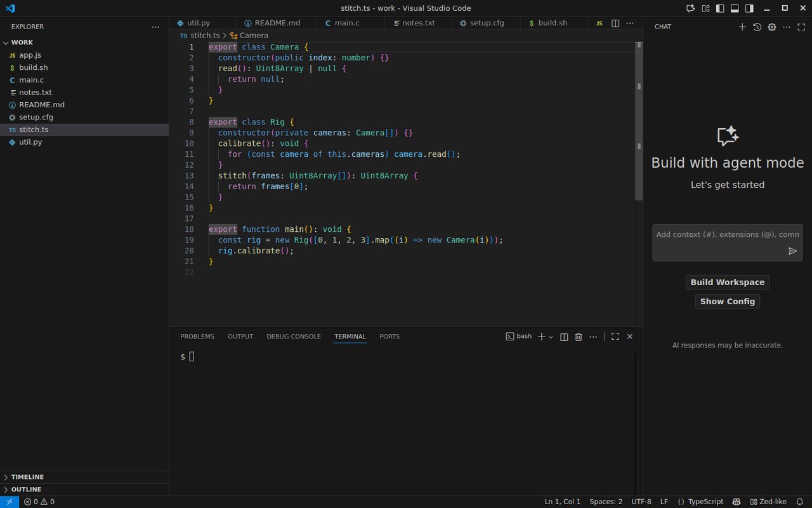
Task: Open the remote window indicator
Action: point(10,502)
